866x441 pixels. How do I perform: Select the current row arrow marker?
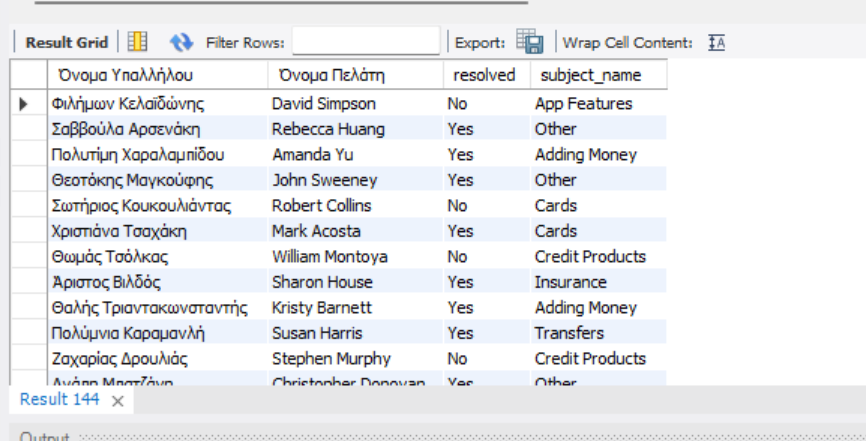(x=23, y=103)
